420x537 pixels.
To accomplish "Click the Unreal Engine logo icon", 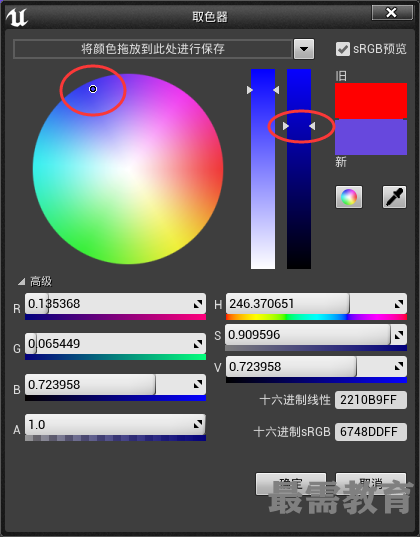I will click(x=17, y=17).
